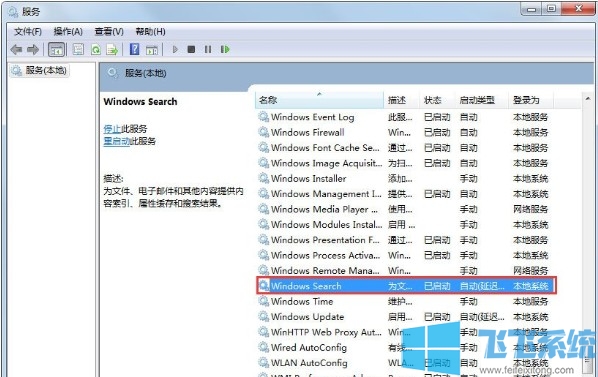598x377 pixels.
Task: Select the Windows Management I... service
Action: click(326, 194)
